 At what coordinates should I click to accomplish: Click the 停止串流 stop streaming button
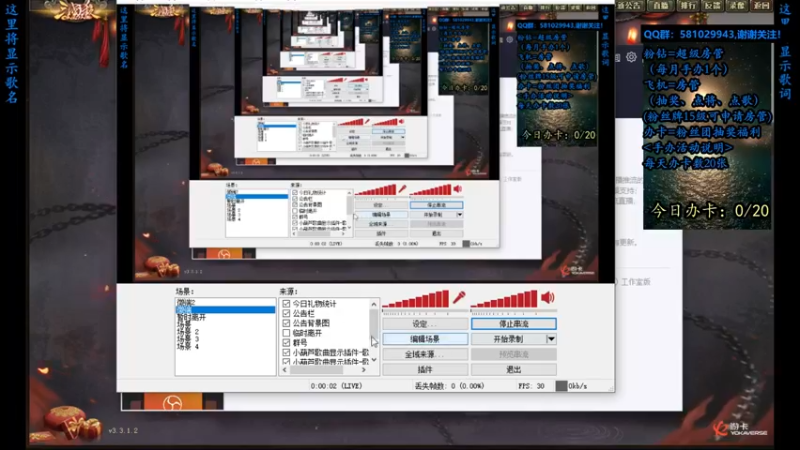coord(514,323)
